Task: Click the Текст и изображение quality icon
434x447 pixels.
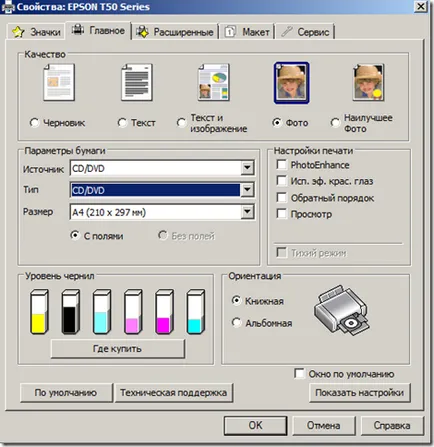Action: click(214, 83)
